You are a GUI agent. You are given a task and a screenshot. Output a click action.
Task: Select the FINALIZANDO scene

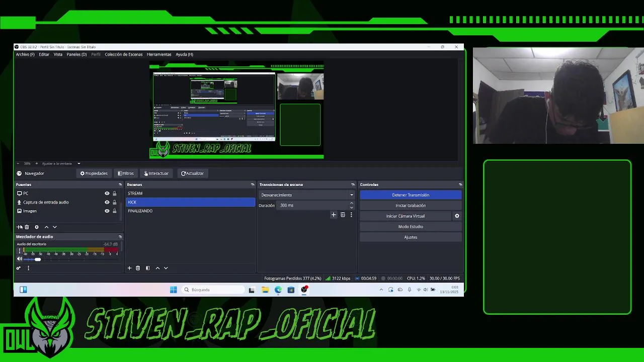pyautogui.click(x=190, y=211)
